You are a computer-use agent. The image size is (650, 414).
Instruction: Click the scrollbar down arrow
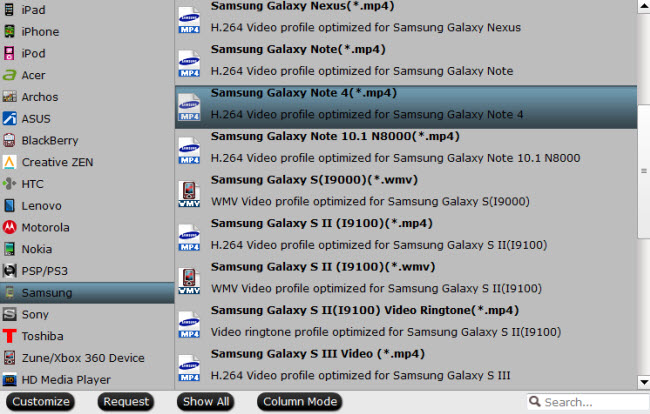point(644,382)
